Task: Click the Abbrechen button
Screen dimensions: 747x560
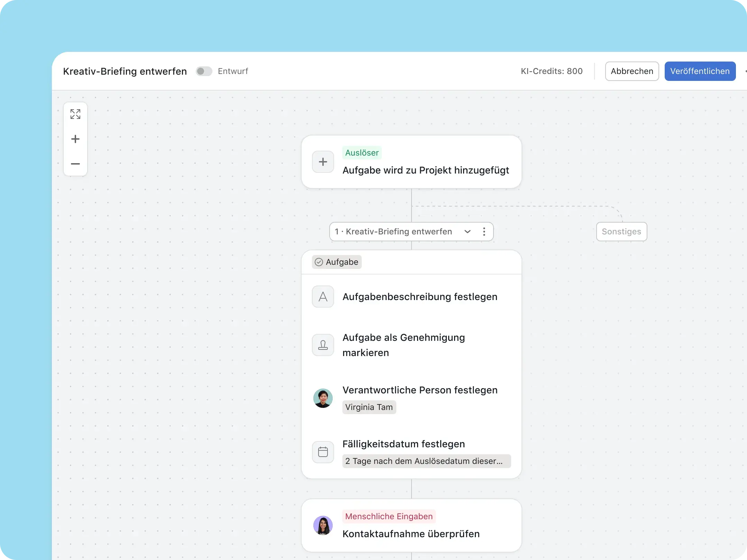Action: click(x=632, y=71)
